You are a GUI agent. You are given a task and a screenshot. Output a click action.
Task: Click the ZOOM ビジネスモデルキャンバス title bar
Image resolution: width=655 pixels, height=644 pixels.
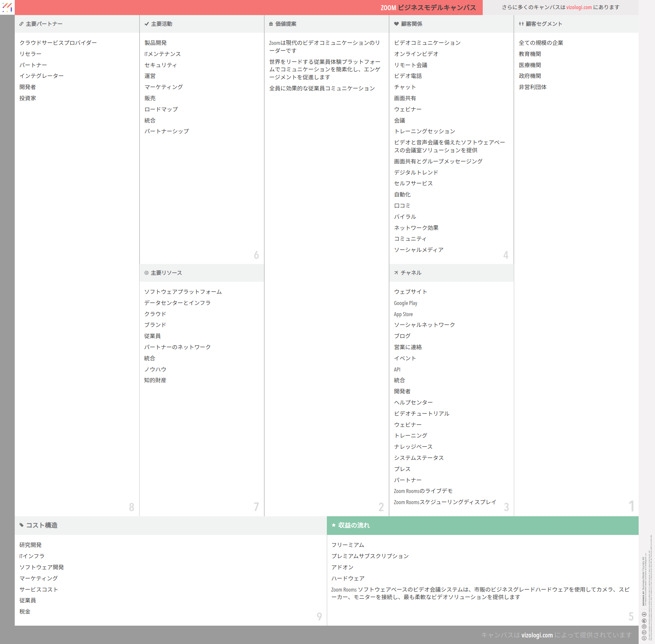point(428,8)
